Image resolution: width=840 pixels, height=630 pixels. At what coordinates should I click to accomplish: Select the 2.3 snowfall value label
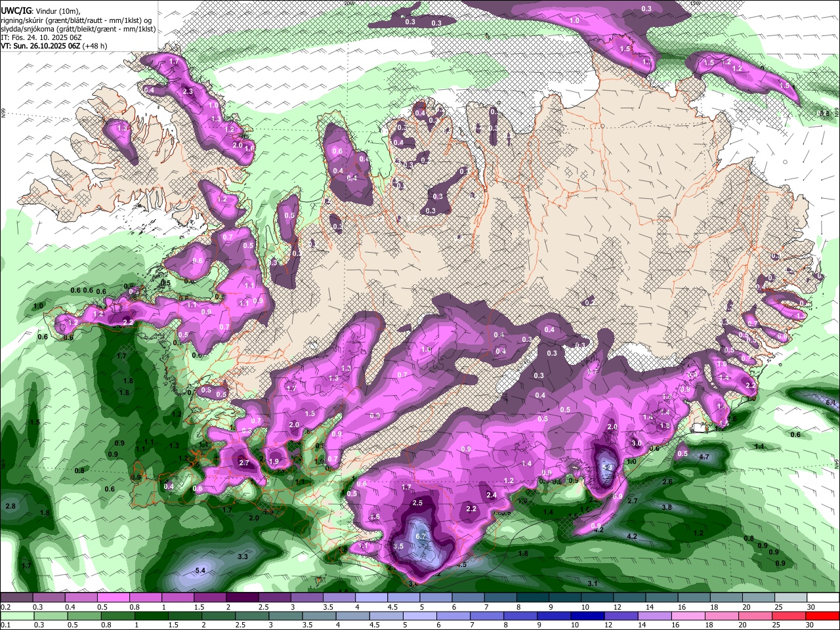pos(188,91)
